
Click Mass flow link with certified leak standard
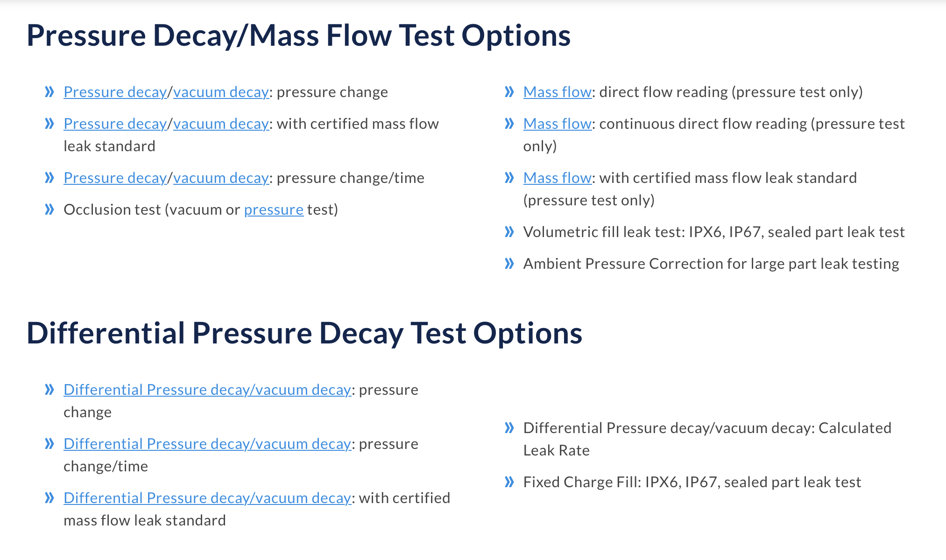558,178
